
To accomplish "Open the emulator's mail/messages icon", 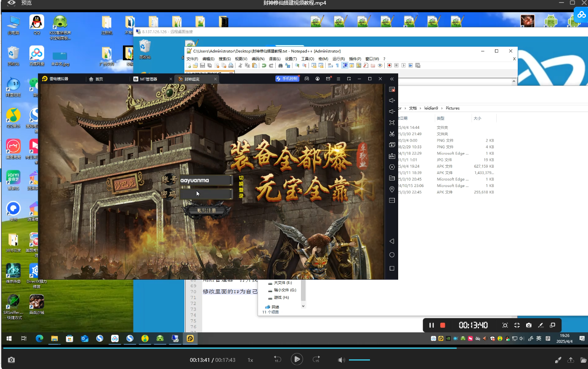I will 328,79.
